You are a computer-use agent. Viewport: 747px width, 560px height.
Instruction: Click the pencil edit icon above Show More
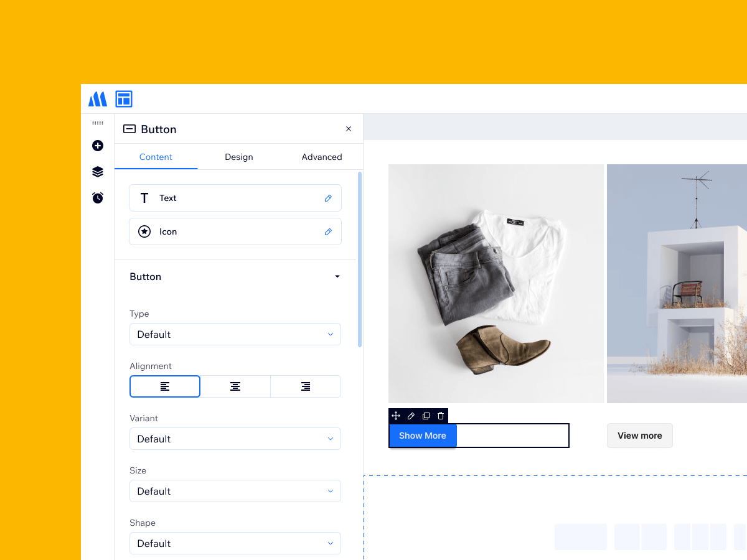[x=411, y=416]
